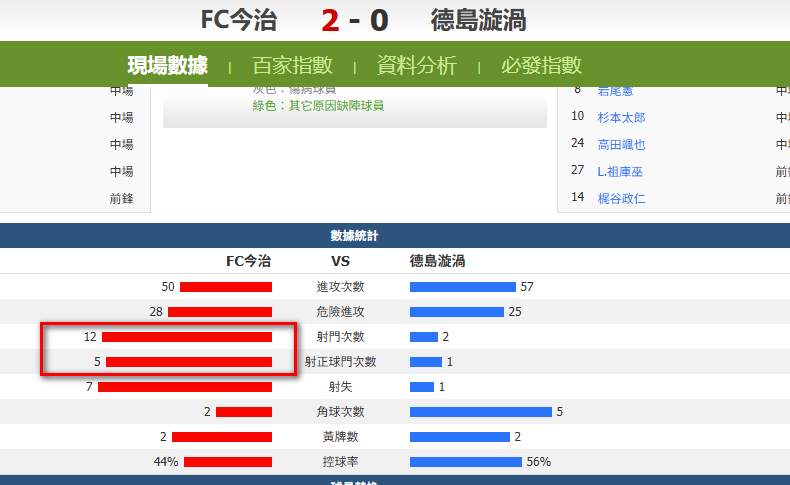
Task: Click the FC今治 team name in header
Action: (x=238, y=20)
